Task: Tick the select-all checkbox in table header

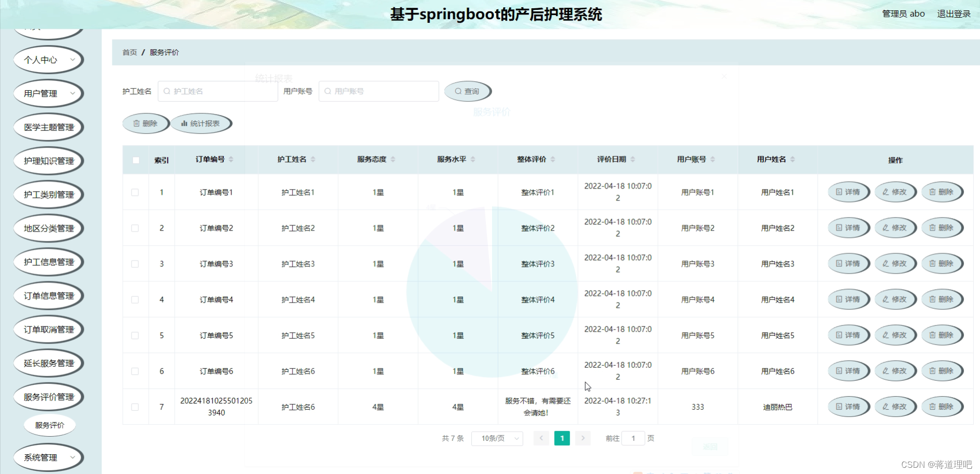Action: pos(136,160)
